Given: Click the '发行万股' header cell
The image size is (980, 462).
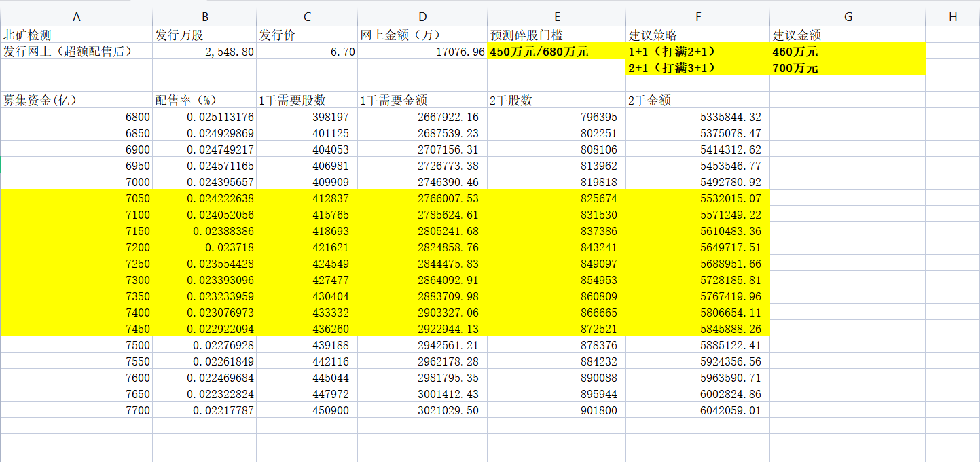Looking at the screenshot, I should tap(204, 35).
